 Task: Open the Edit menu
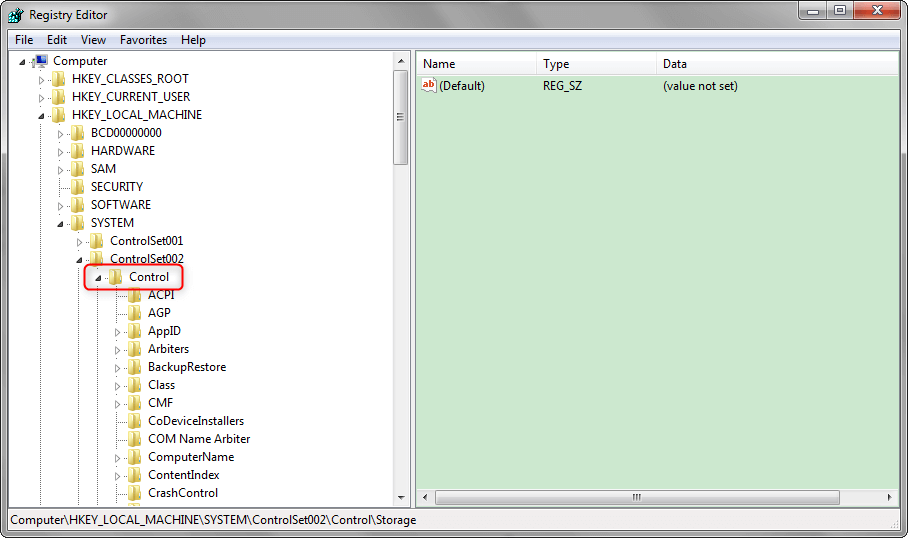(57, 40)
